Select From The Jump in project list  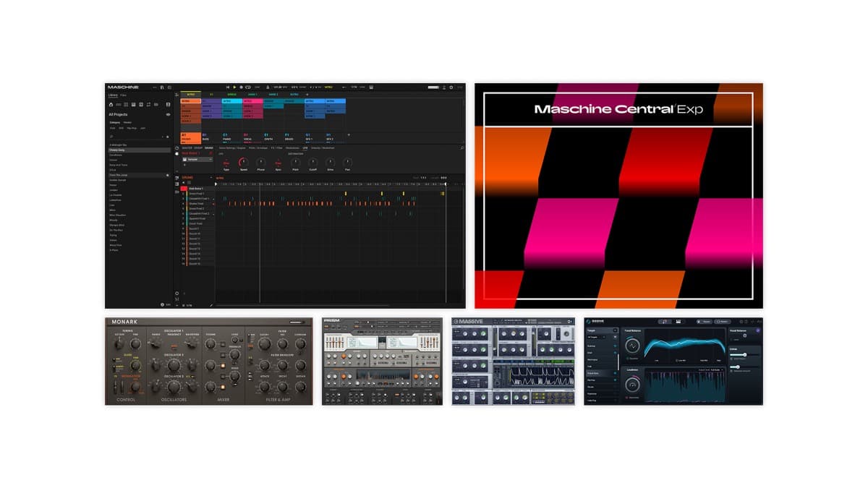139,175
